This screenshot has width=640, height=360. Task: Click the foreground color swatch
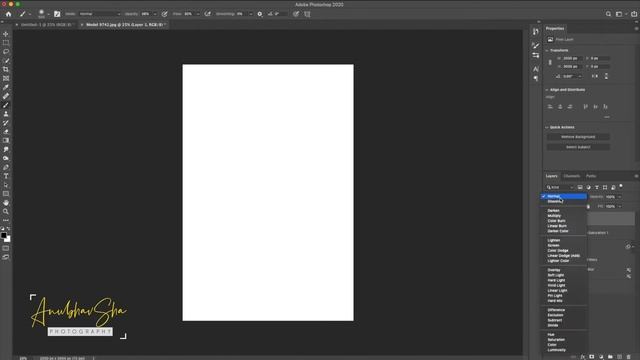point(4,236)
